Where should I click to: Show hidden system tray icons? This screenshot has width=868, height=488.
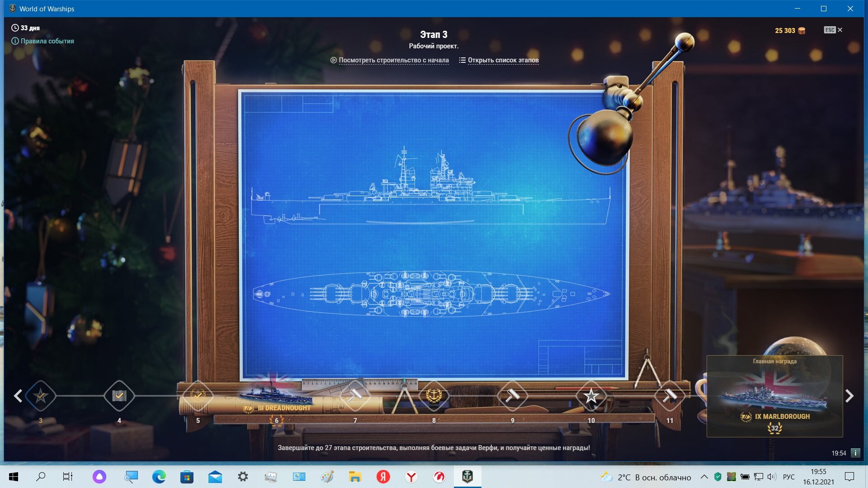coord(704,477)
